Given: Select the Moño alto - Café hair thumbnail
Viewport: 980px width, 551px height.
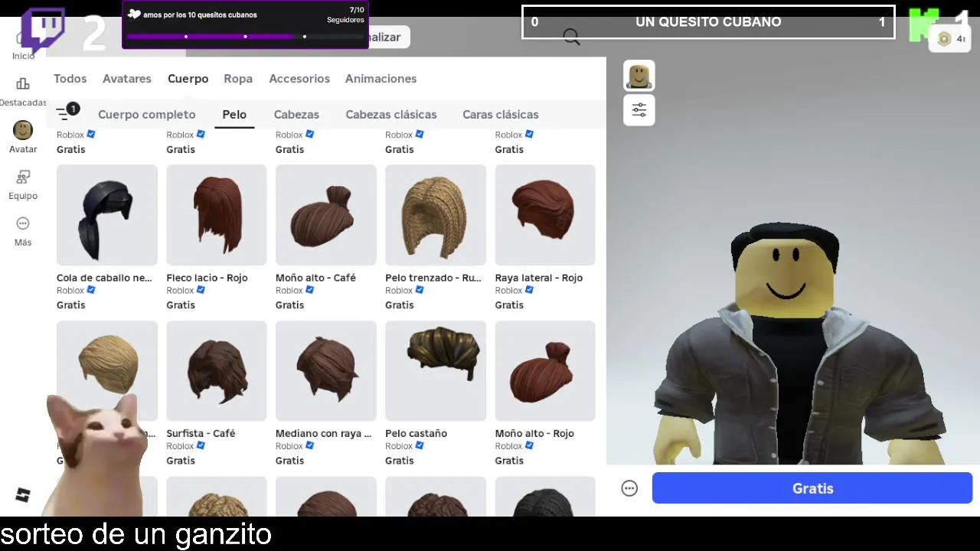Looking at the screenshot, I should [326, 215].
